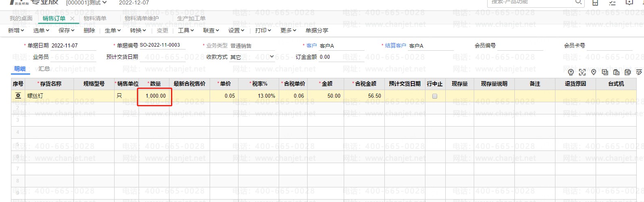Open the 选单 dropdown menu

[41, 30]
